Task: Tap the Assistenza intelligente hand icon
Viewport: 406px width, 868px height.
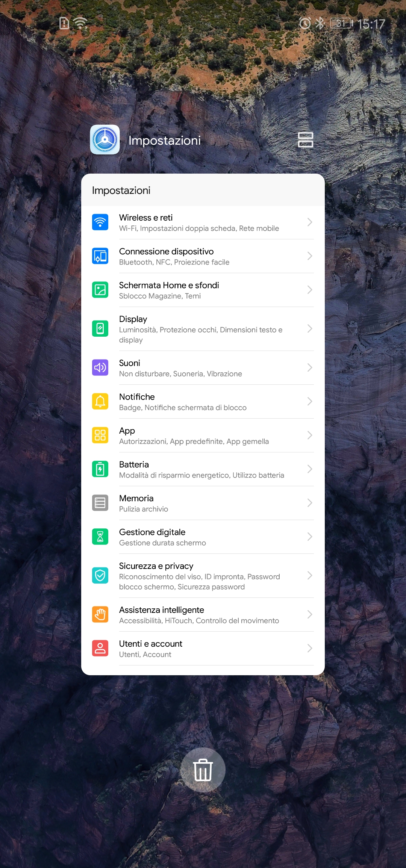Action: [x=100, y=614]
